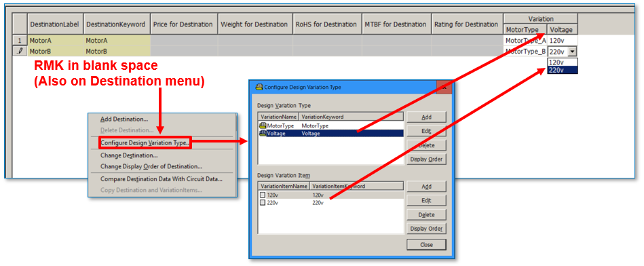Image resolution: width=644 pixels, height=266 pixels.
Task: Select Compare Destination Data With Circuit Data...
Action: point(162,179)
